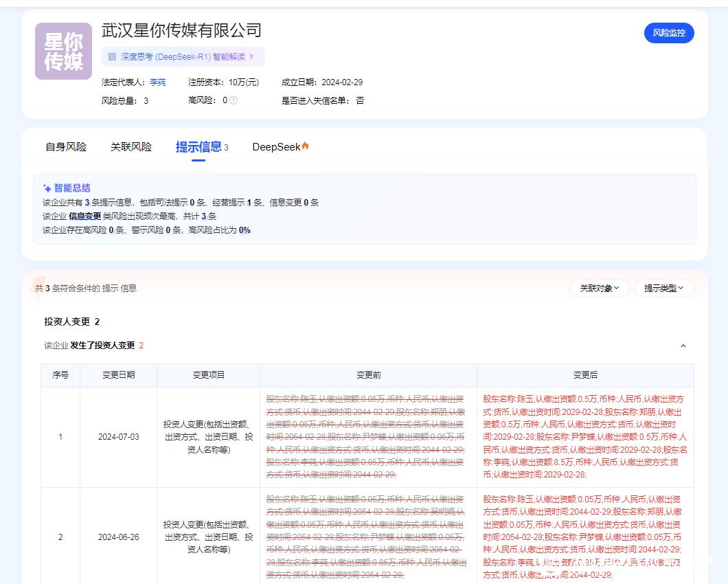Switch to the 自身风险 tab
This screenshot has width=728, height=584.
click(66, 147)
